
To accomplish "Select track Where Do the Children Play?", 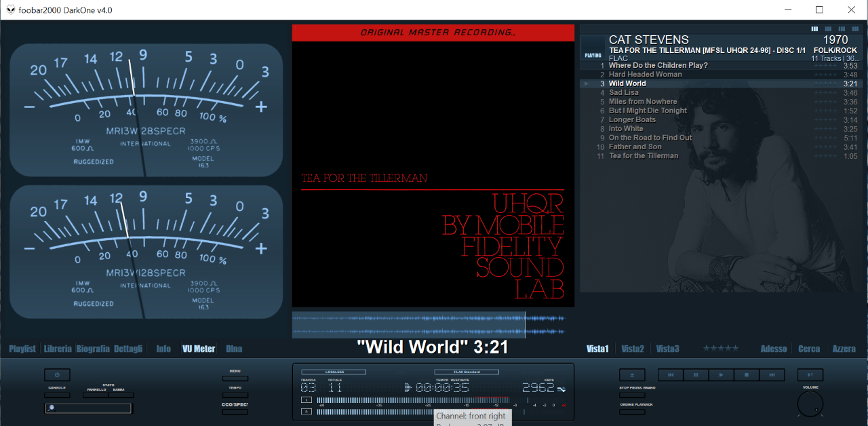I will (x=720, y=66).
